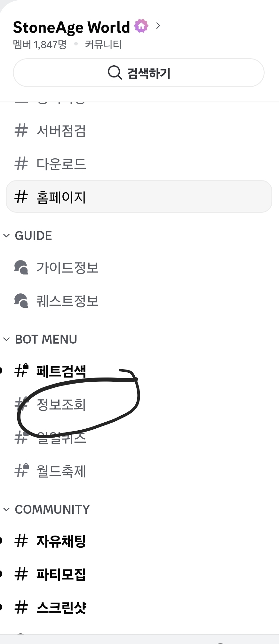Collapse the BOT MENU category
The width and height of the screenshot is (279, 644).
6,339
